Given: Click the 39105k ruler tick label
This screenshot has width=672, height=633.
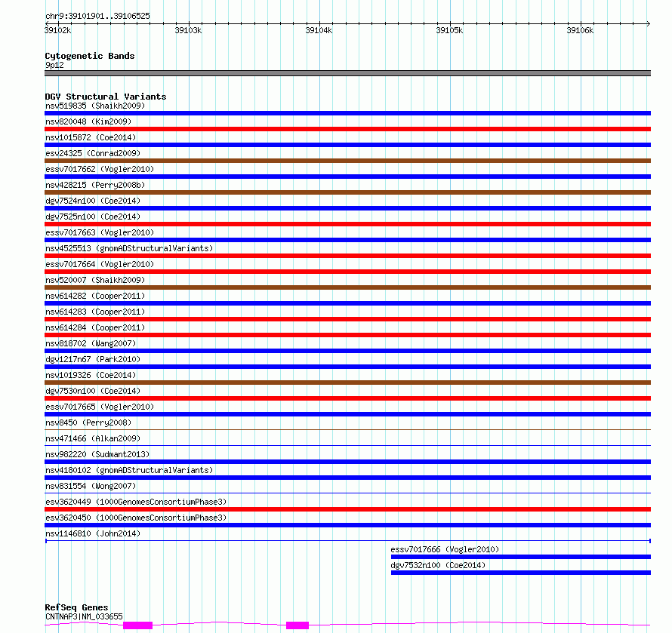Looking at the screenshot, I should (x=449, y=30).
